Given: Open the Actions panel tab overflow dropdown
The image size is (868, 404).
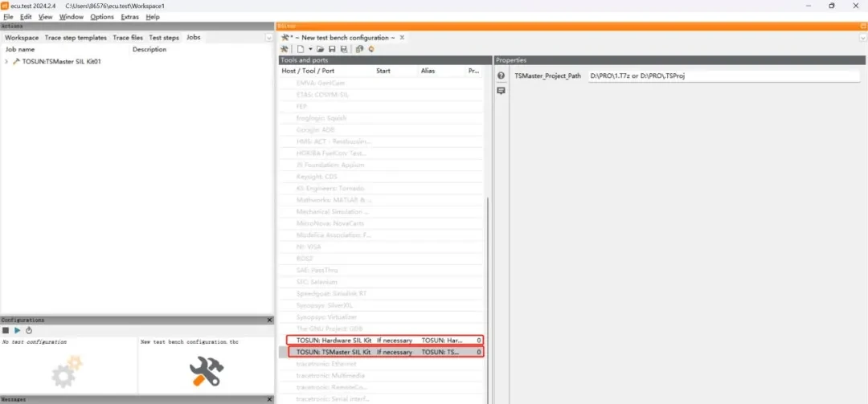Looking at the screenshot, I should pos(268,38).
